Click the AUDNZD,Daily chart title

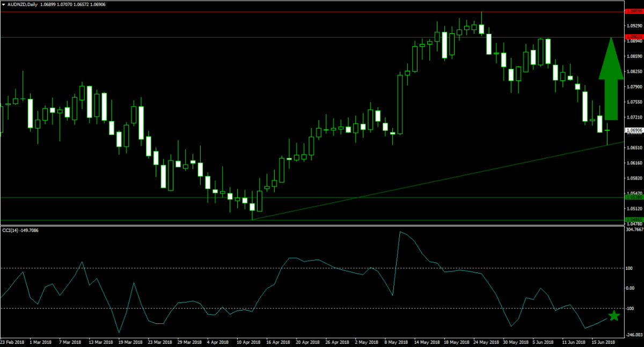point(21,4)
